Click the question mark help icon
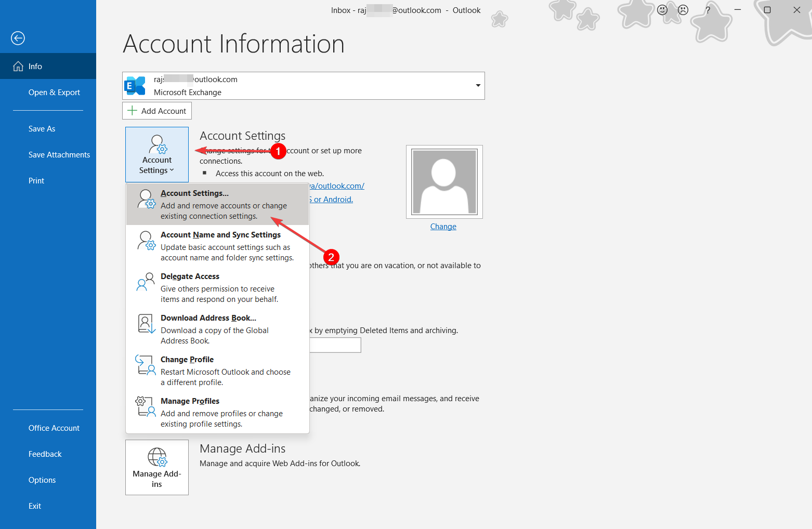This screenshot has width=812, height=529. (x=708, y=10)
